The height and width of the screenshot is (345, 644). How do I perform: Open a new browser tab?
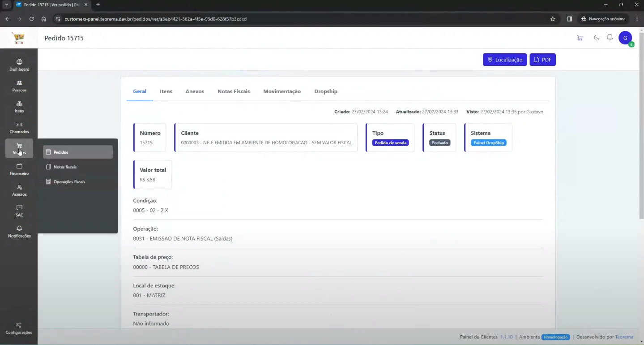pos(98,4)
